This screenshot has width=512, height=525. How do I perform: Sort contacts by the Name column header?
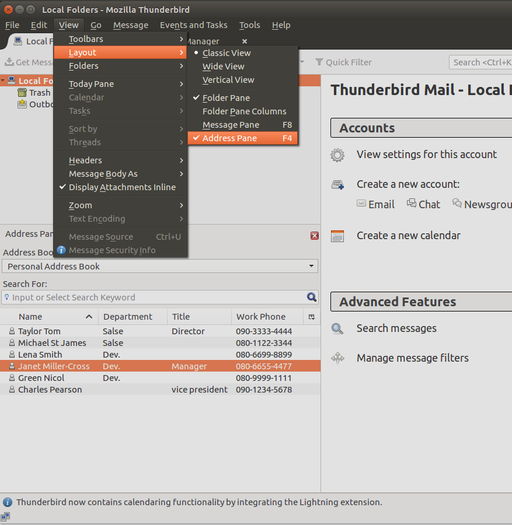click(x=49, y=316)
